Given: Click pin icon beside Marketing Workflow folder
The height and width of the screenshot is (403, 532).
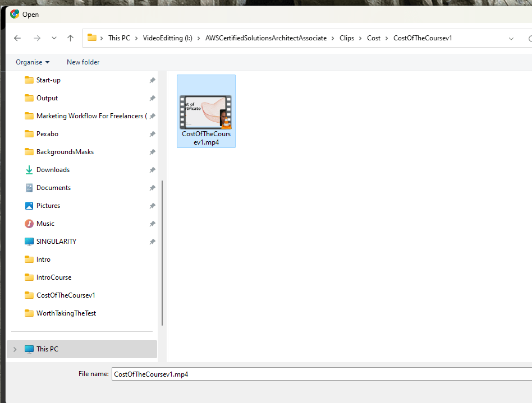Looking at the screenshot, I should [x=152, y=116].
